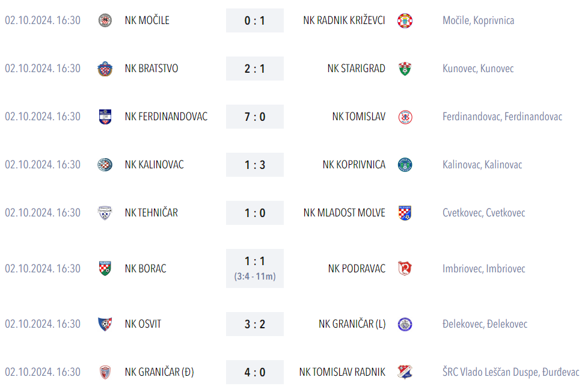
Task: Open the NK Kalinovac team link
Action: click(154, 165)
